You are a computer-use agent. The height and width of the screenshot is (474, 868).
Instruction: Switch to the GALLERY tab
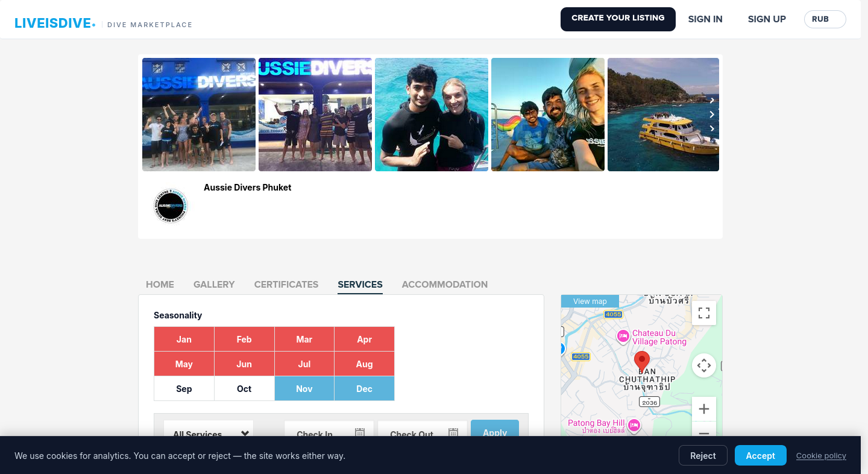coord(214,284)
